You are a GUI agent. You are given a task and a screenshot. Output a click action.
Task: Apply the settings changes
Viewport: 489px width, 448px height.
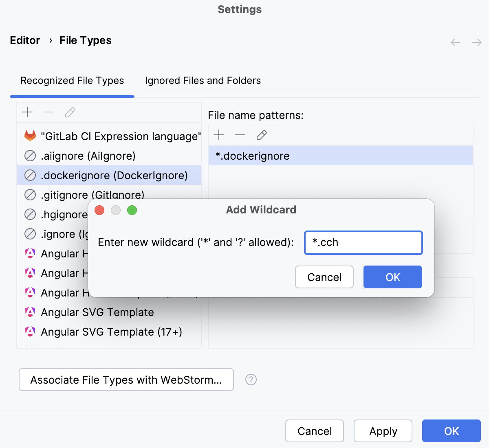click(x=383, y=430)
